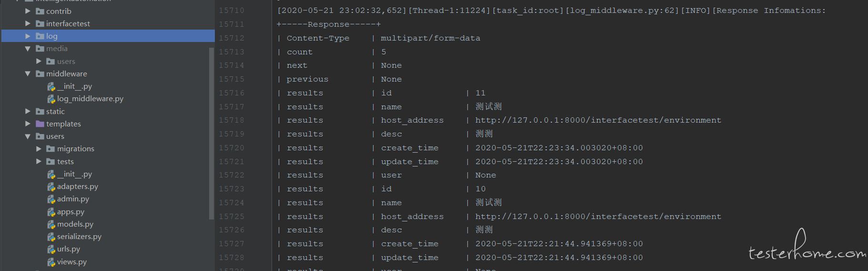The height and width of the screenshot is (271, 868).
Task: Open apps.py in the users folder
Action: click(71, 212)
